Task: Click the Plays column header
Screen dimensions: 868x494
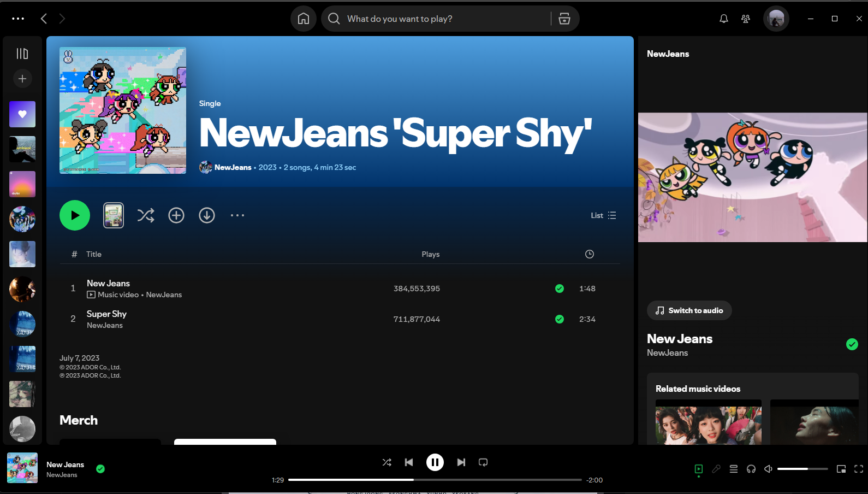Action: [431, 254]
